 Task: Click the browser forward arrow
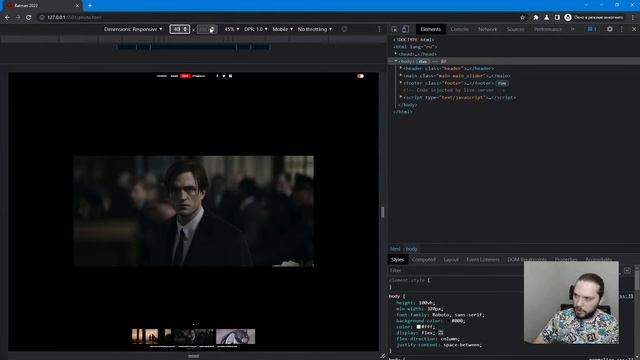tap(18, 18)
